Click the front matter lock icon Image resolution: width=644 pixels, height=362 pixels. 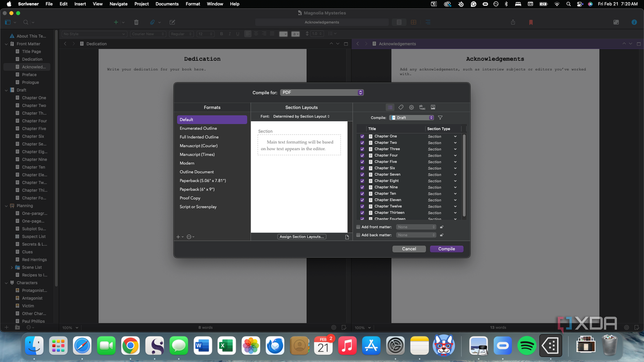tap(441, 227)
